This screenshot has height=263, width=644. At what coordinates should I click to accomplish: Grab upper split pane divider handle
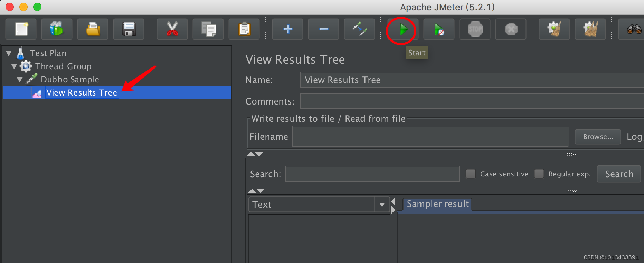click(571, 154)
